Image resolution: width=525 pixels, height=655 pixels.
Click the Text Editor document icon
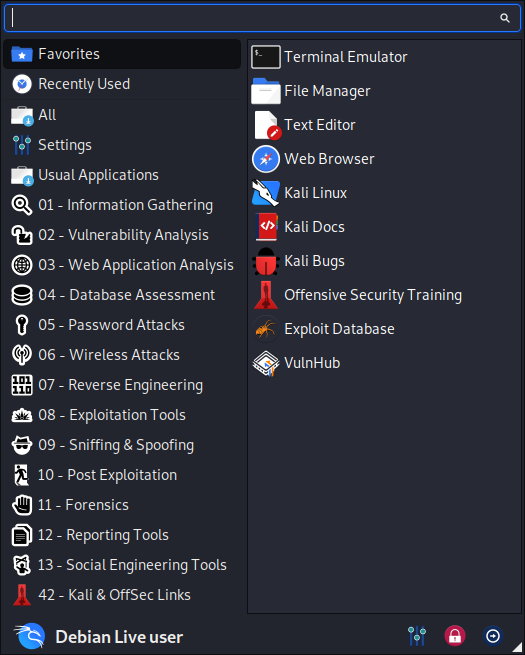[267, 125]
